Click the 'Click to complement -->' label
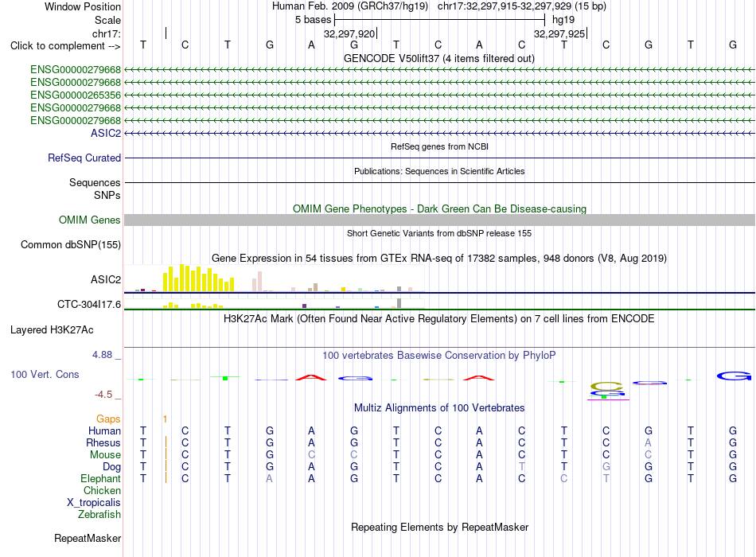Image resolution: width=756 pixels, height=557 pixels. [x=65, y=46]
